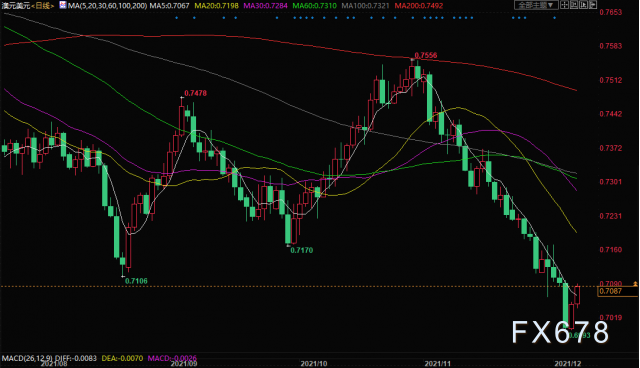Image resolution: width=640 pixels, height=368 pixels.
Task: Open the 全部主题 dropdown menu
Action: 536,5
